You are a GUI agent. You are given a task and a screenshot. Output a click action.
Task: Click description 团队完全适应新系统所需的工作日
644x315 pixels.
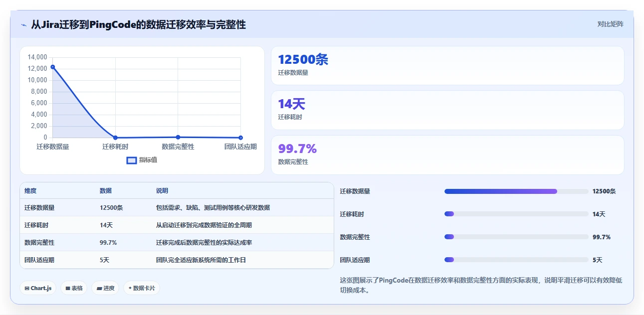(x=201, y=260)
